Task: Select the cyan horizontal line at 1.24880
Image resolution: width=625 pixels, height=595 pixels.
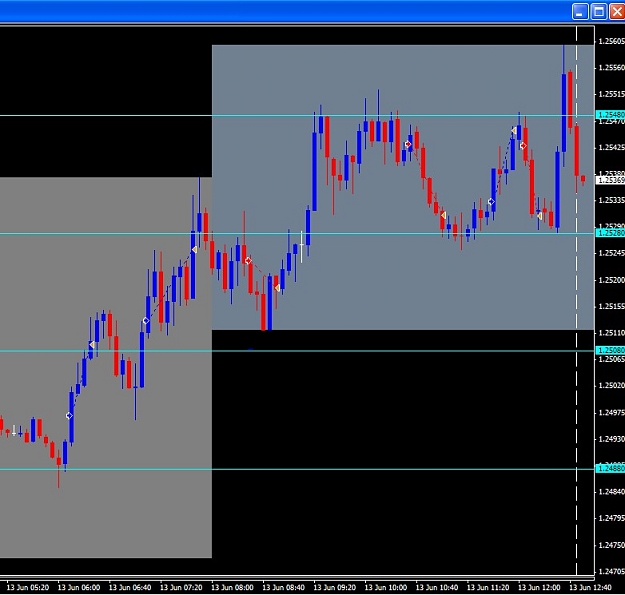Action: [297, 469]
